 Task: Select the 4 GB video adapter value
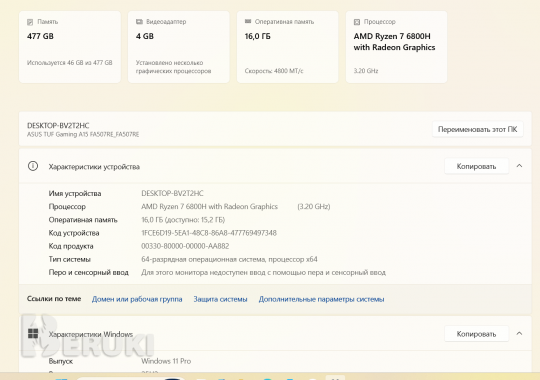(x=145, y=36)
